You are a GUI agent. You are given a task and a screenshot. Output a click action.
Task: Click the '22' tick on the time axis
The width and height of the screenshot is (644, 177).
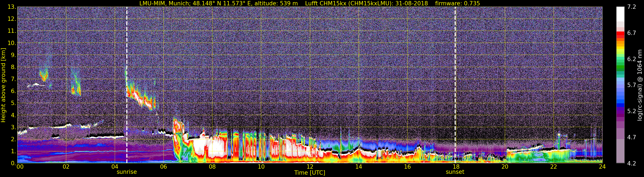[x=554, y=167]
